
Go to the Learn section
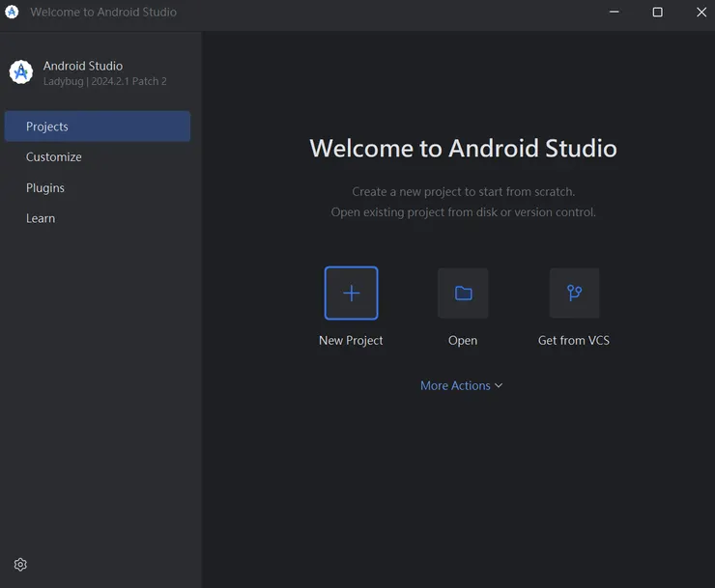[x=41, y=218]
